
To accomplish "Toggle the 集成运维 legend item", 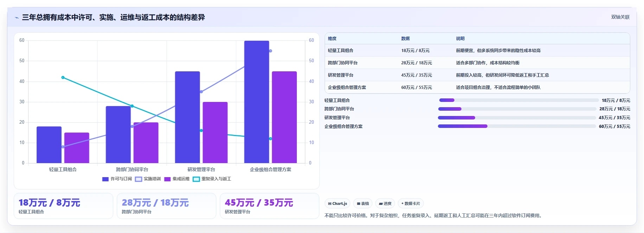I will click(x=177, y=179).
